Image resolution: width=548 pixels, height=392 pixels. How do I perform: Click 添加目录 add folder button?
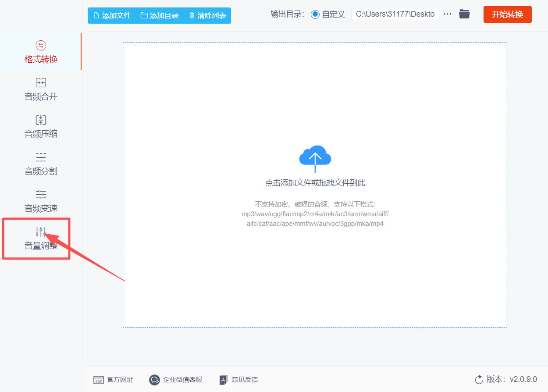coord(160,15)
